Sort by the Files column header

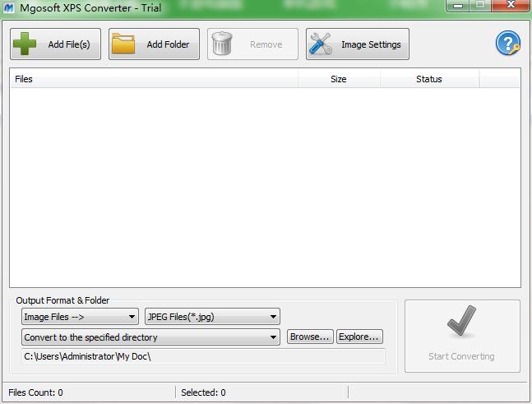[x=154, y=79]
